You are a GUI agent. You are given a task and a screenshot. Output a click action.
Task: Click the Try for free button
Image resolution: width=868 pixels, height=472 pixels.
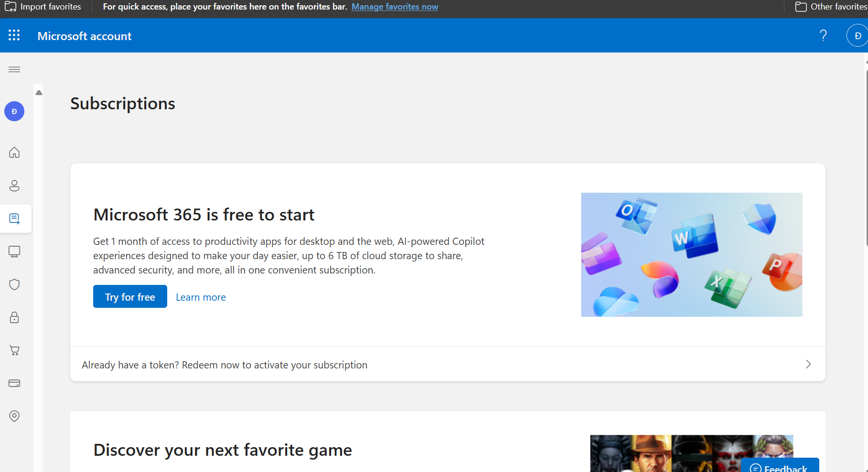click(x=130, y=296)
